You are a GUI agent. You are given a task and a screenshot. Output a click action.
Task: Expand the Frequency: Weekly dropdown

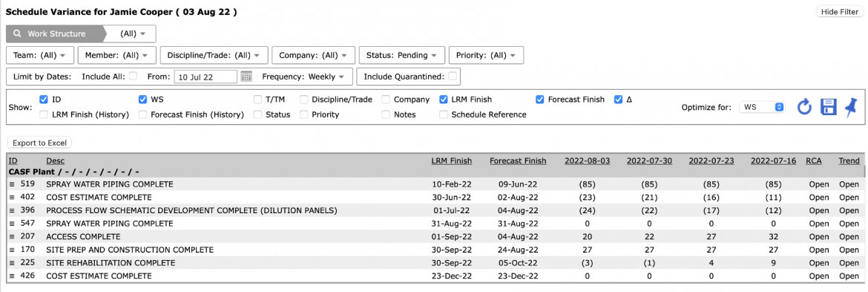pyautogui.click(x=303, y=77)
